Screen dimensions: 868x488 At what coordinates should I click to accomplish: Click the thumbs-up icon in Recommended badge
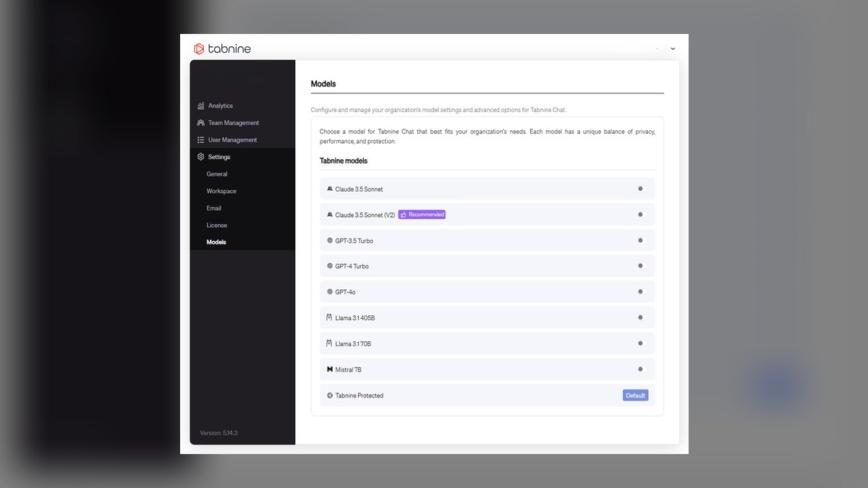tap(404, 215)
